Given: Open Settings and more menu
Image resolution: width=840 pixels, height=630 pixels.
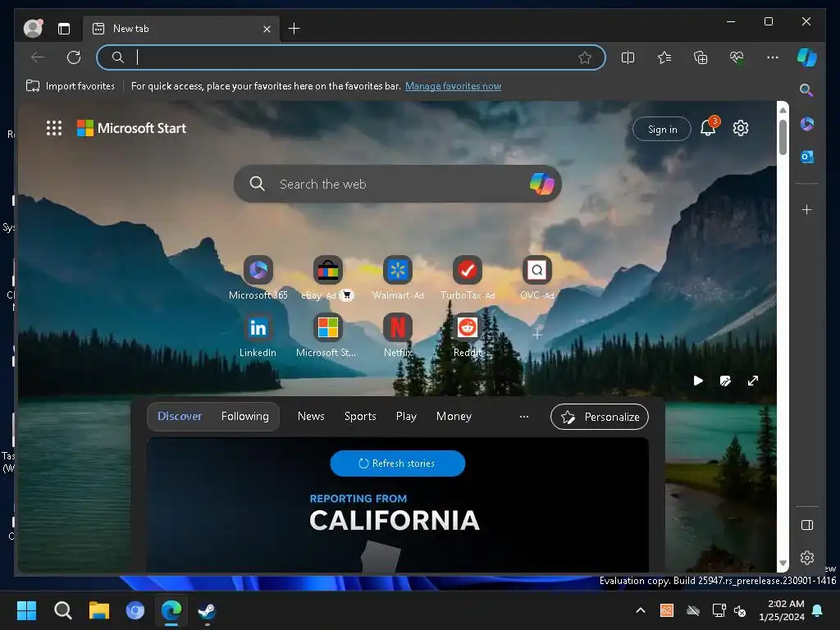Looking at the screenshot, I should pyautogui.click(x=773, y=57).
